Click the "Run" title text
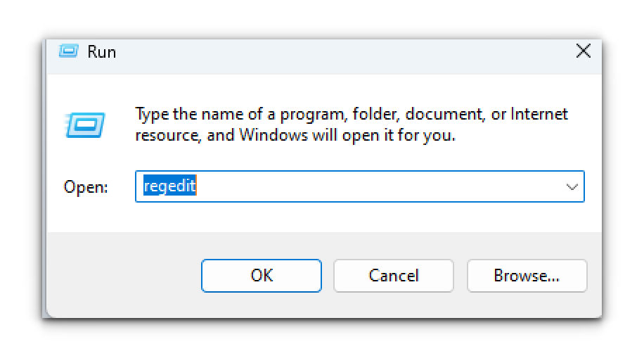 pos(102,52)
